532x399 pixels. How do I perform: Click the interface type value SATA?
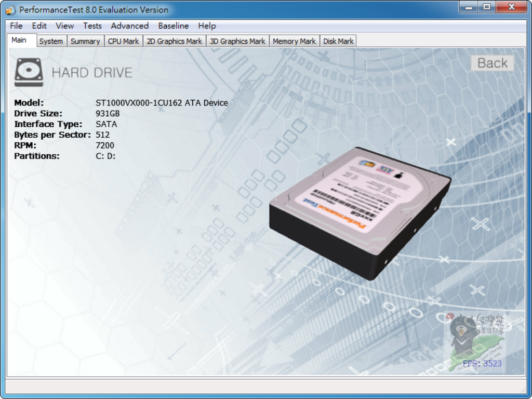tap(107, 124)
